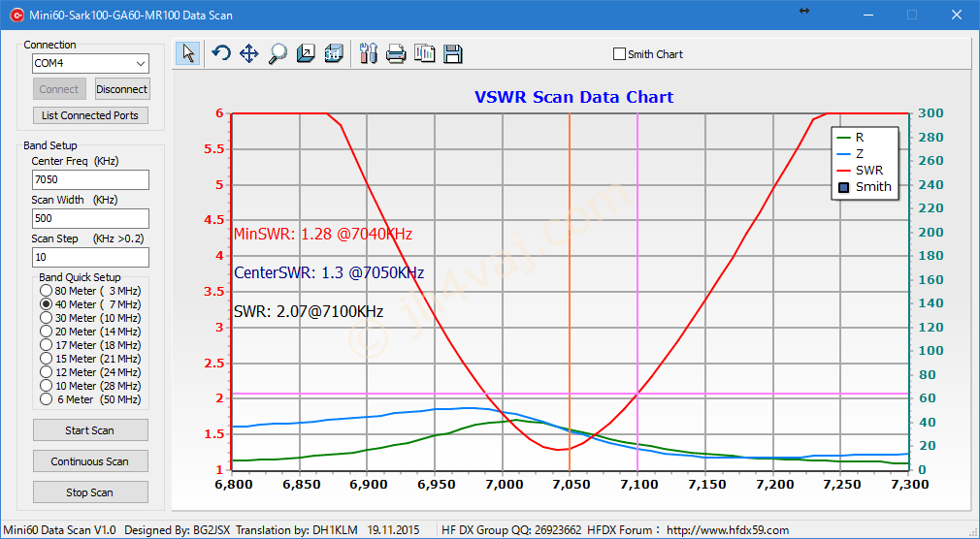Click Continuous Scan button

point(90,461)
